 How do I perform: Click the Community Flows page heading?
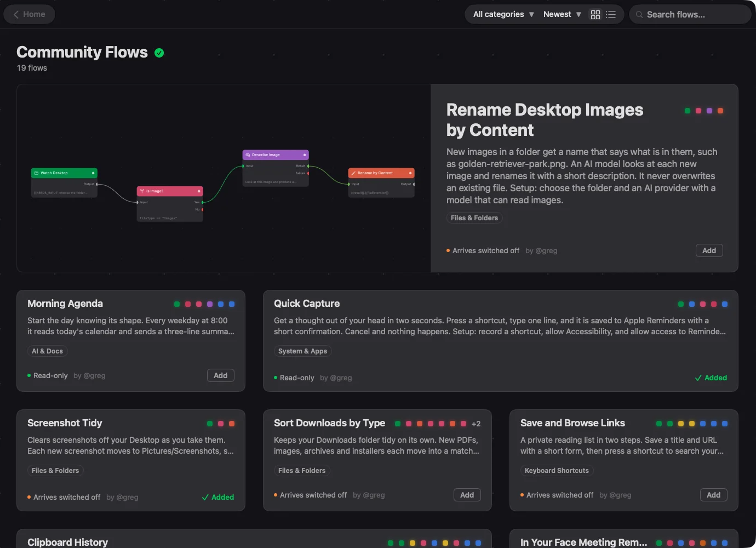click(x=82, y=52)
